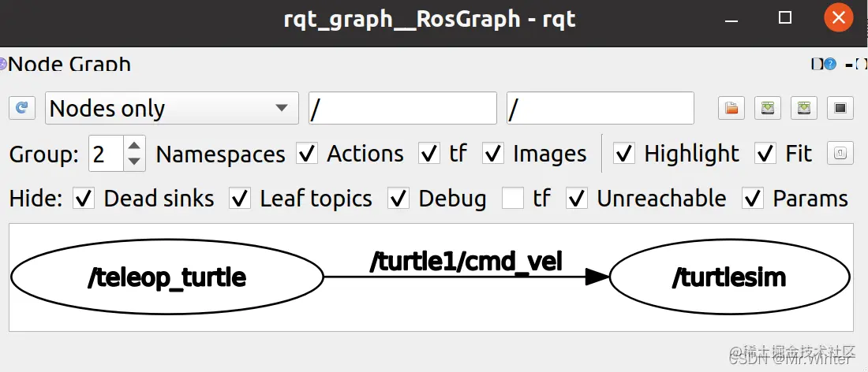868x372 pixels.
Task: Click the refresh ROS graph icon
Action: click(21, 108)
